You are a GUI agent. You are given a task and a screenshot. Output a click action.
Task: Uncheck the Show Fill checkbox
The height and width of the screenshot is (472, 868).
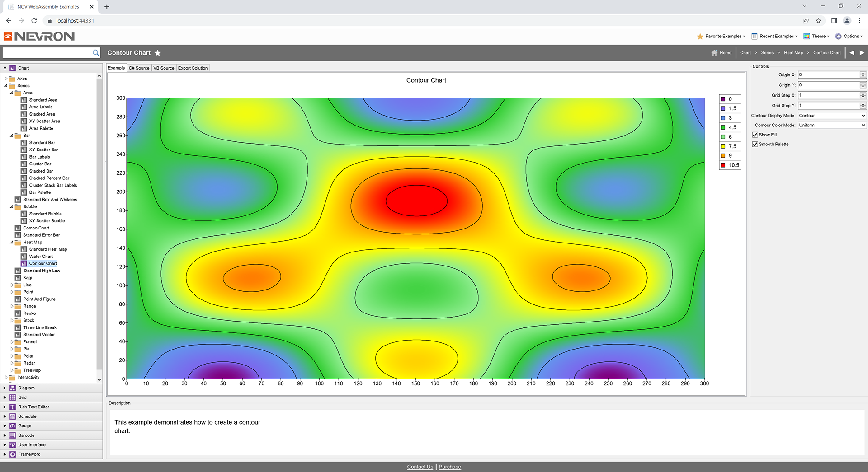tap(755, 135)
